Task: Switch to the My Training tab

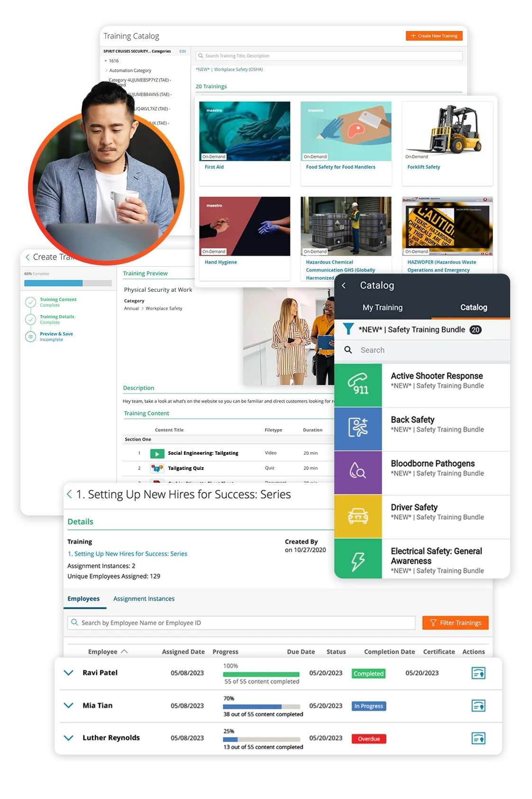Action: 382,308
